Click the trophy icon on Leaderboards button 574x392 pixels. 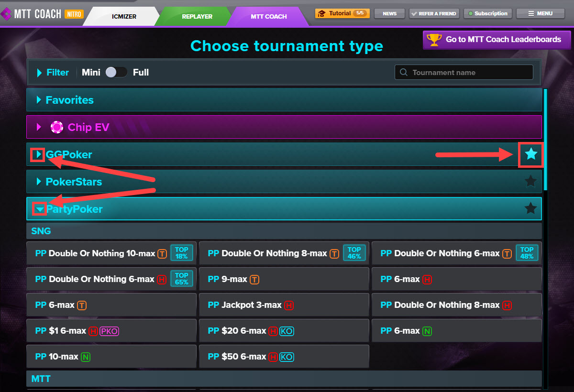(x=434, y=40)
